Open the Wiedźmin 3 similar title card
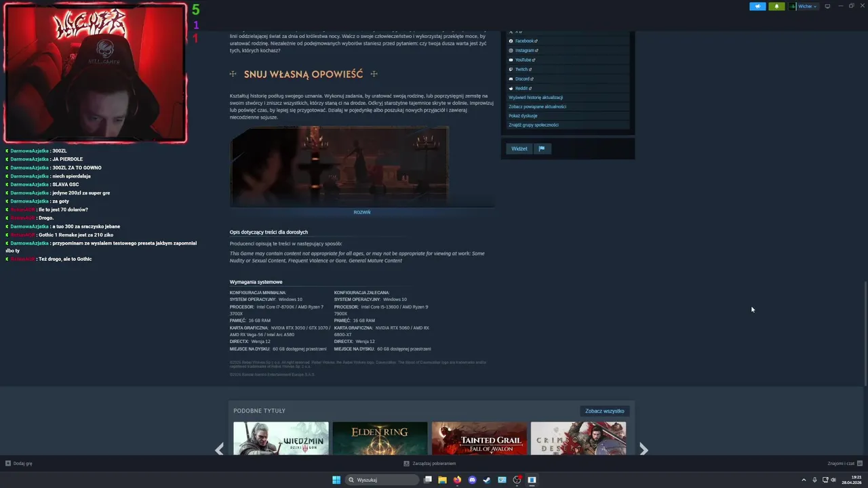The image size is (868, 488). coord(281,439)
